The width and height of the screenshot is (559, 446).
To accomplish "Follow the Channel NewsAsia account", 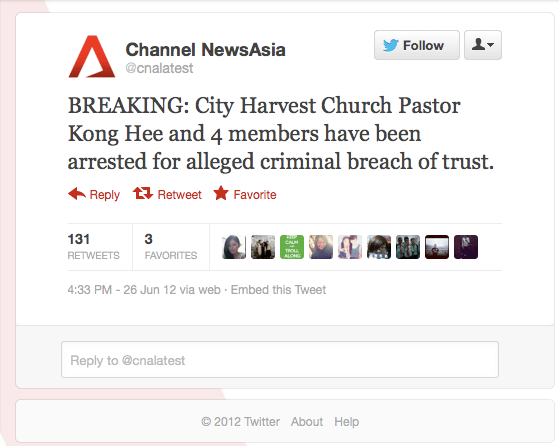I will point(417,45).
